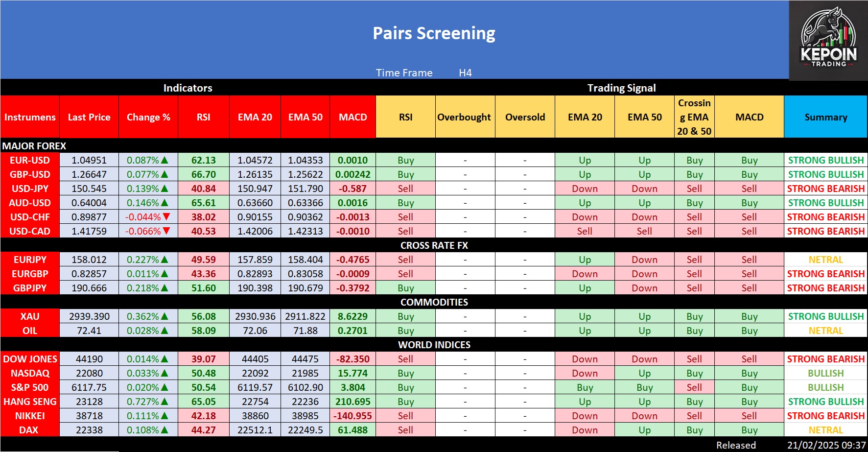Click the blue Summary column header
Screen dimensions: 868x452
click(825, 117)
